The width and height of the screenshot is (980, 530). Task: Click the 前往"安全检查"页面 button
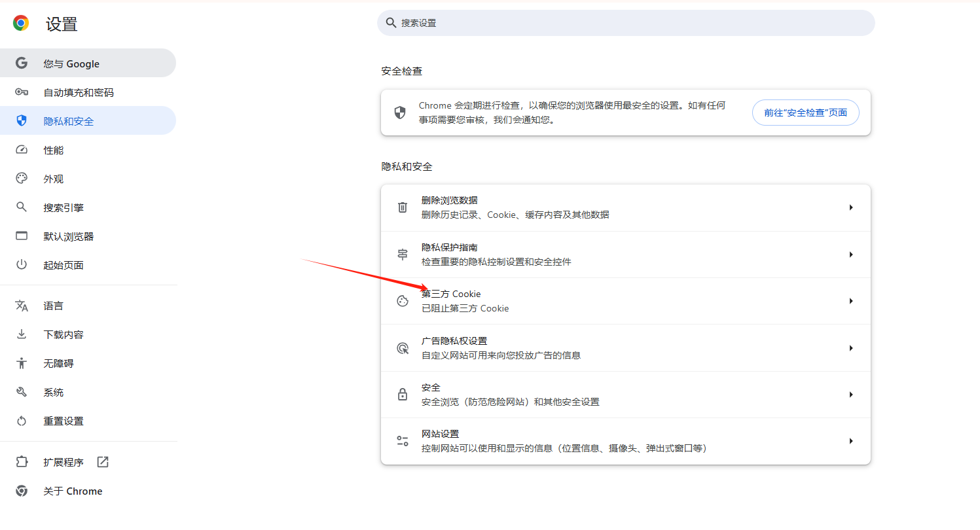click(x=805, y=113)
